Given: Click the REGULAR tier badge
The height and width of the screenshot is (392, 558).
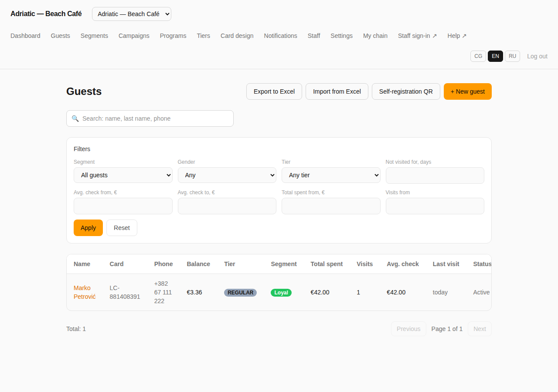Looking at the screenshot, I should point(240,292).
